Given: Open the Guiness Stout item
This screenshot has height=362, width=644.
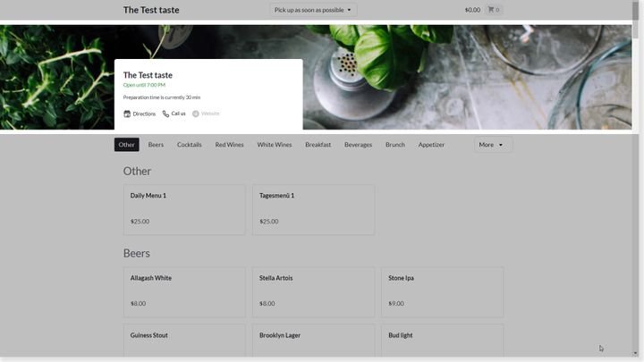Looking at the screenshot, I should coord(184,341).
